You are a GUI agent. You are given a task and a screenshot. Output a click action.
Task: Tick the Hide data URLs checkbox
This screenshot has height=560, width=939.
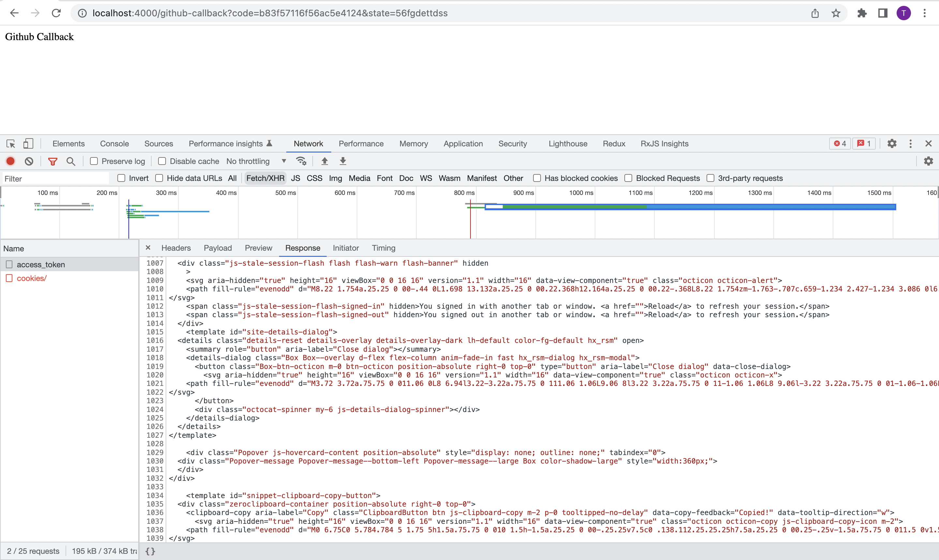coord(159,178)
